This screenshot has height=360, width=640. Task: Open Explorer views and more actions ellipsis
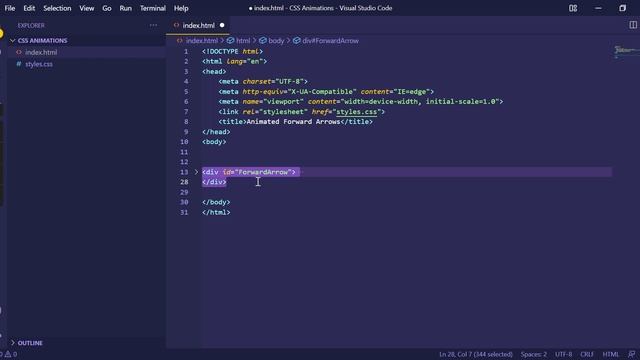point(153,25)
